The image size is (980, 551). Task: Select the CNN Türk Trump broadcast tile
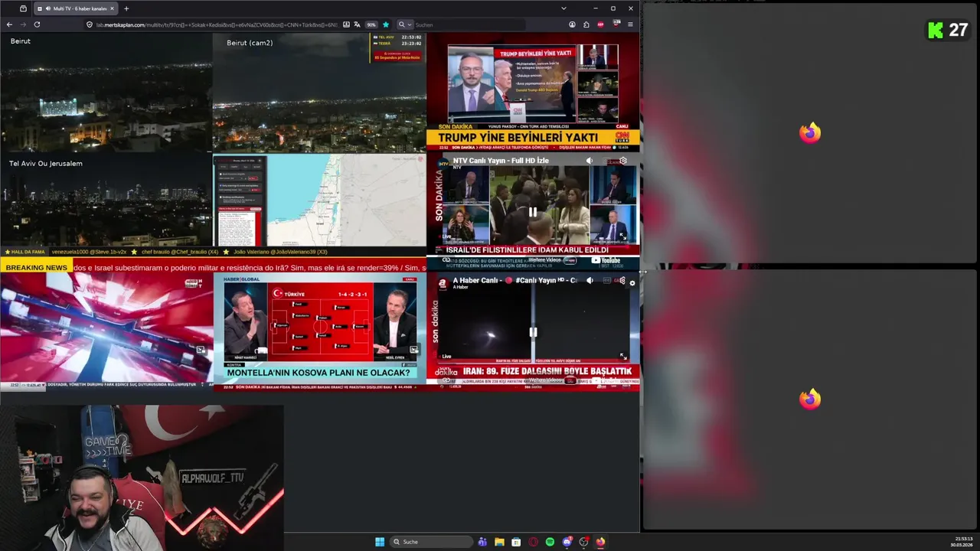[x=533, y=92]
